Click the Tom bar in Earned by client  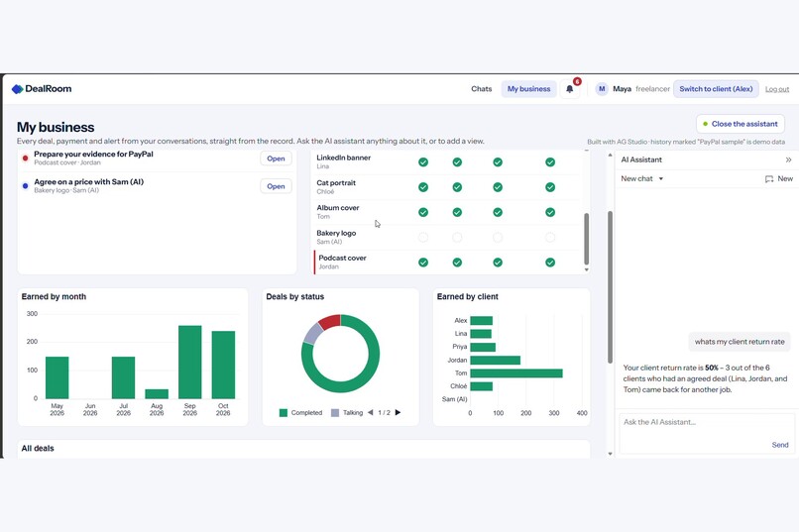516,373
